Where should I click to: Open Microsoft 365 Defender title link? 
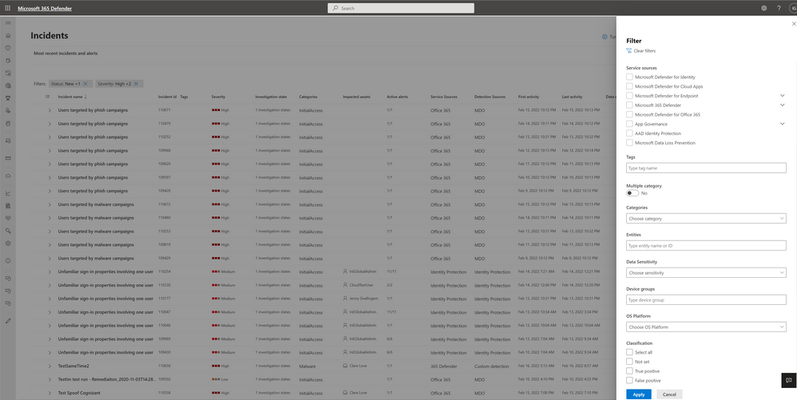coord(45,9)
